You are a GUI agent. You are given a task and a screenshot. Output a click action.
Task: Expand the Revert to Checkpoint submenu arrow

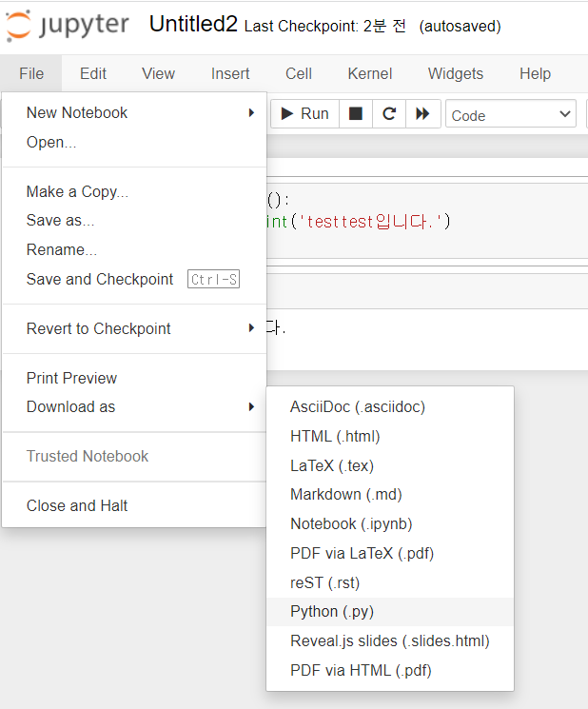(252, 327)
